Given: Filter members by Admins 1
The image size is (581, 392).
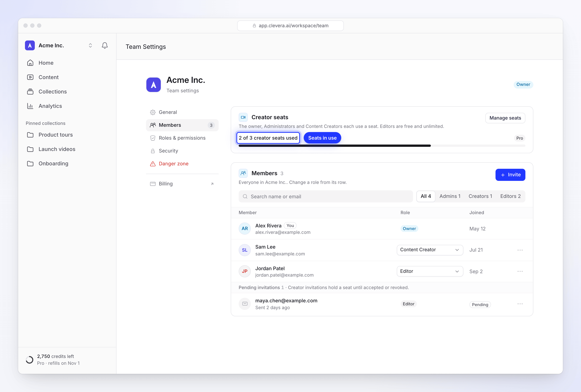Looking at the screenshot, I should coord(450,196).
